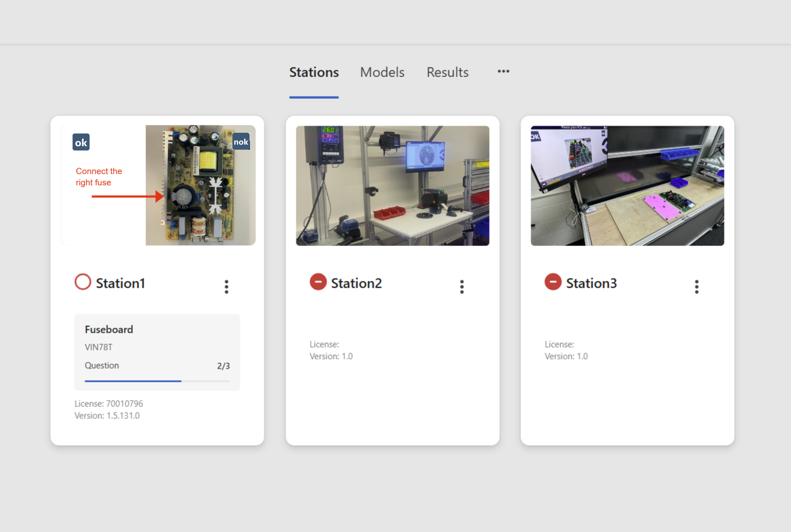The width and height of the screenshot is (791, 532).
Task: Click the circuit board photo in Station1
Action: click(x=200, y=185)
